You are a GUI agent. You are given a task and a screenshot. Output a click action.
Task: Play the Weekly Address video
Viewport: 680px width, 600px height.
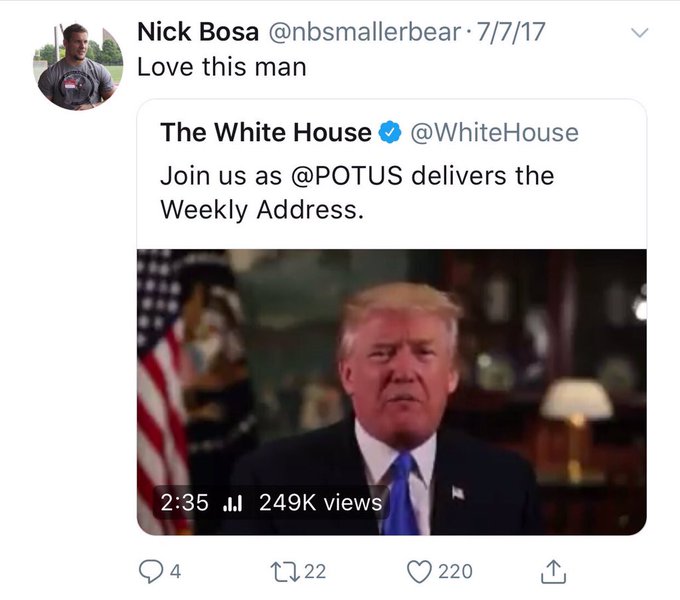point(392,392)
